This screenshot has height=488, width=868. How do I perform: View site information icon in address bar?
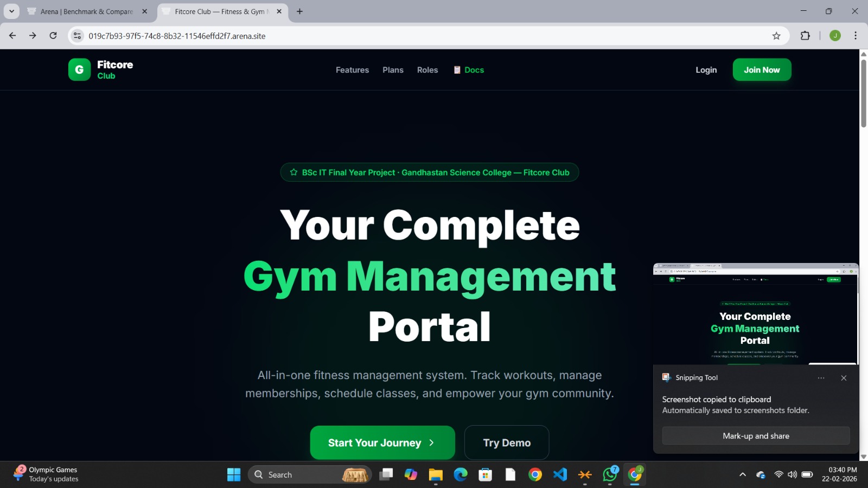[x=78, y=36]
